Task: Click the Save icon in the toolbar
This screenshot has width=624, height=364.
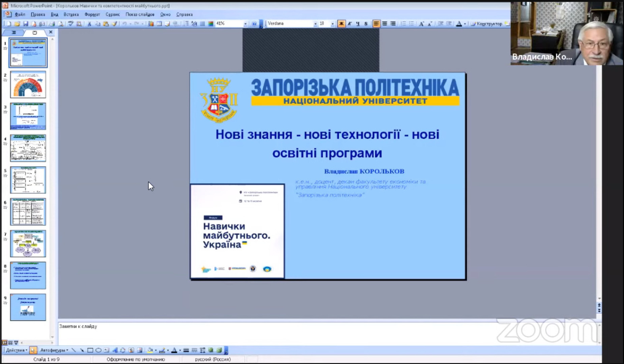Action: pyautogui.click(x=25, y=24)
